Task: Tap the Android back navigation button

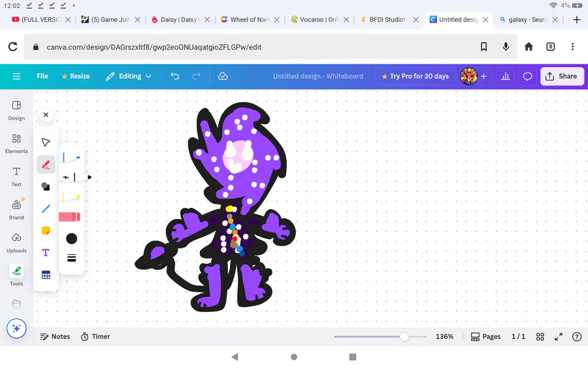Action: tap(235, 357)
